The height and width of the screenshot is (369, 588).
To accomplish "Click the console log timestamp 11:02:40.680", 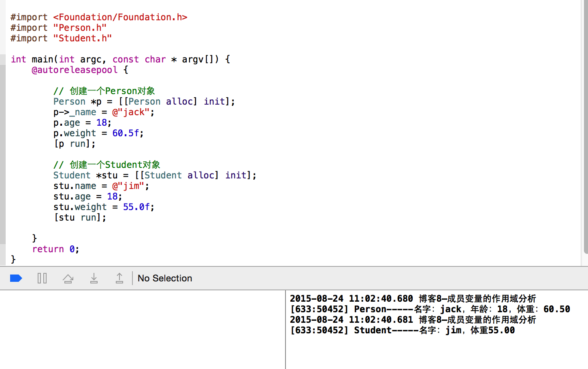I will (x=381, y=298).
